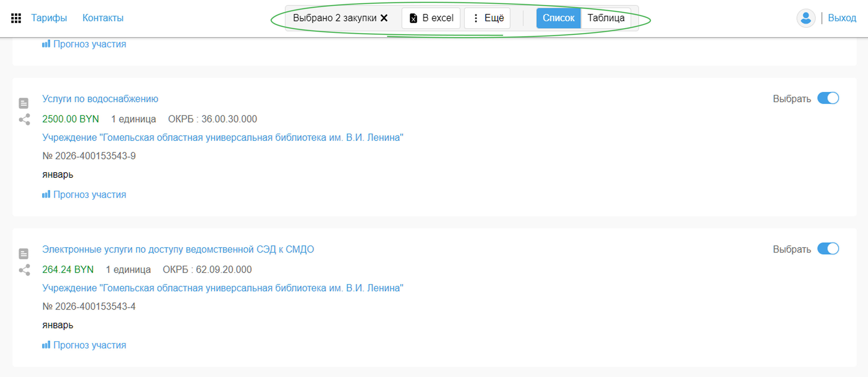Log out via Выход link

pos(842,18)
